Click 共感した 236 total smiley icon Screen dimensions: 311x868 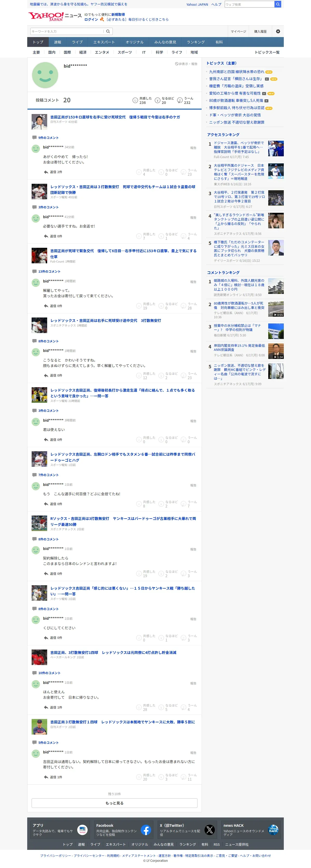click(135, 100)
